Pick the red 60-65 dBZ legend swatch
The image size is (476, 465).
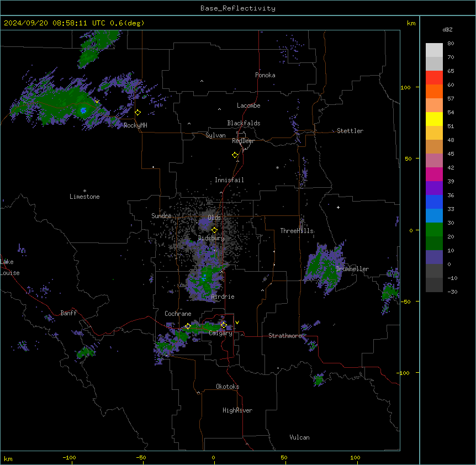(x=434, y=78)
